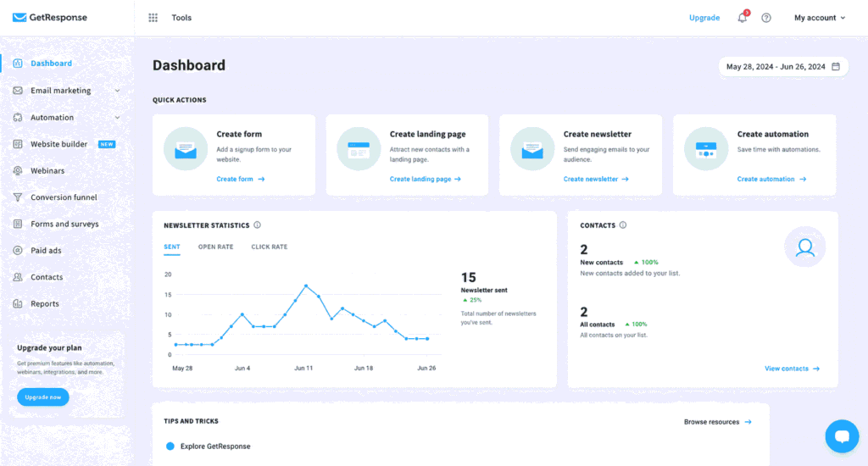Viewport: 868px width, 466px height.
Task: Switch to the CLICK RATE tab
Action: tap(270, 247)
